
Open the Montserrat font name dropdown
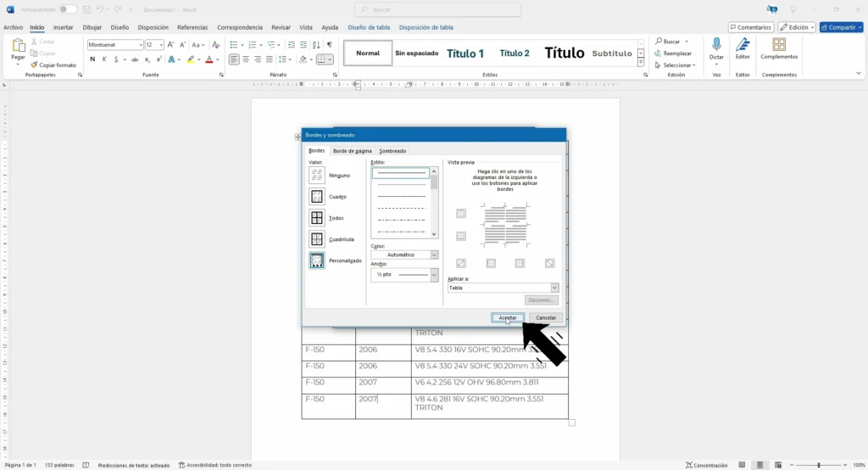[x=141, y=45]
